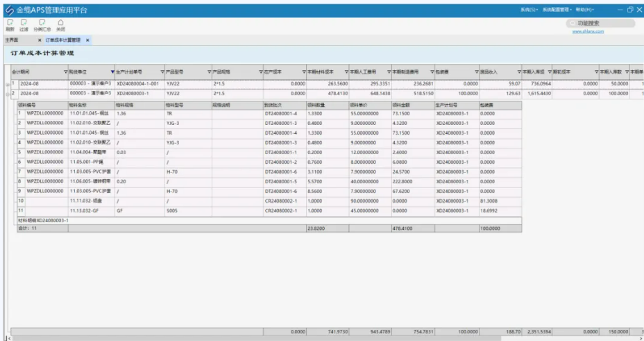Select packaging fee cell 18.6992

tap(500, 210)
